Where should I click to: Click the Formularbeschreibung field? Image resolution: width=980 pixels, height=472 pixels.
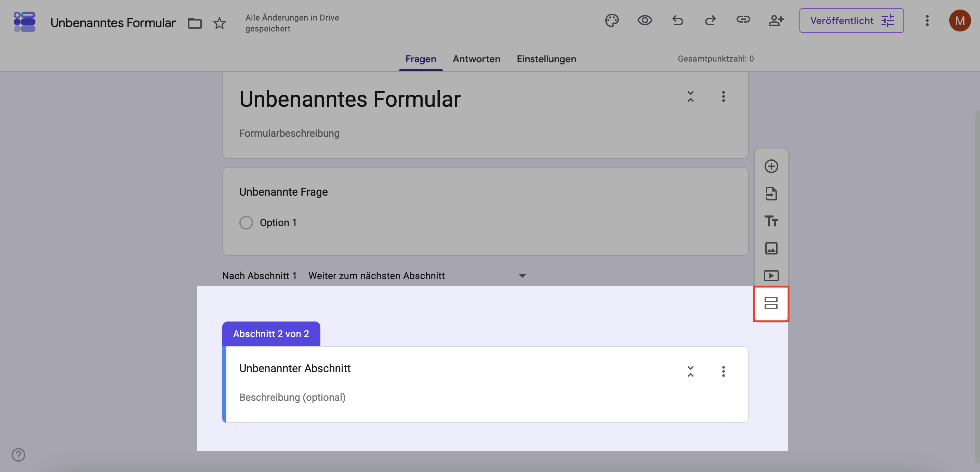coord(289,134)
